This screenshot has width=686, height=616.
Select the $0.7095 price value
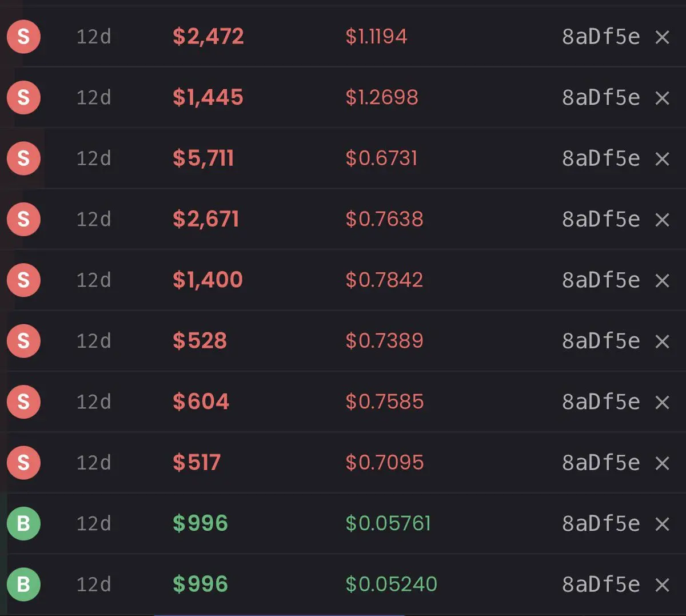(x=385, y=462)
